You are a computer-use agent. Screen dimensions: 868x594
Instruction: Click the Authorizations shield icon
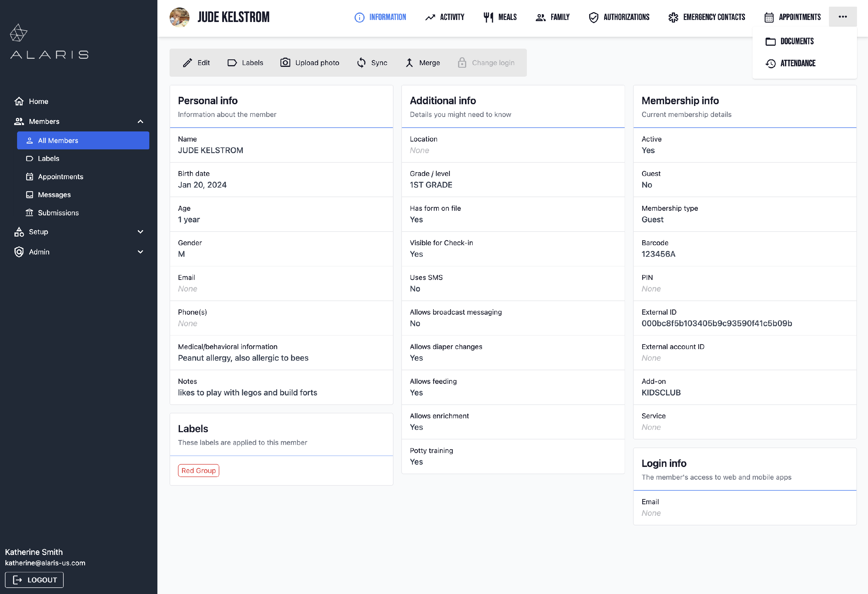593,17
